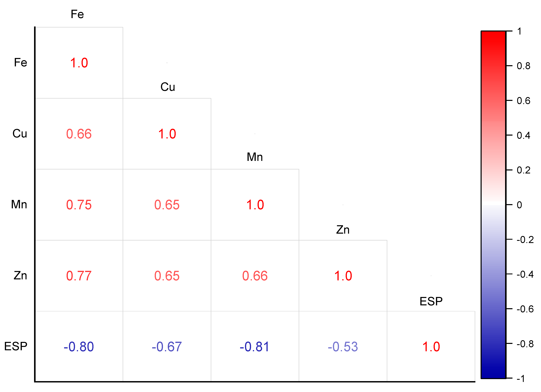
Task: Click the Cu column header label
Action: point(168,87)
